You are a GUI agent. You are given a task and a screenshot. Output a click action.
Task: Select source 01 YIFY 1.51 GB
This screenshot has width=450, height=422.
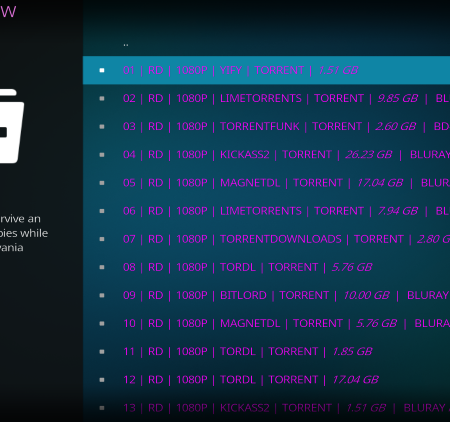coord(266,70)
